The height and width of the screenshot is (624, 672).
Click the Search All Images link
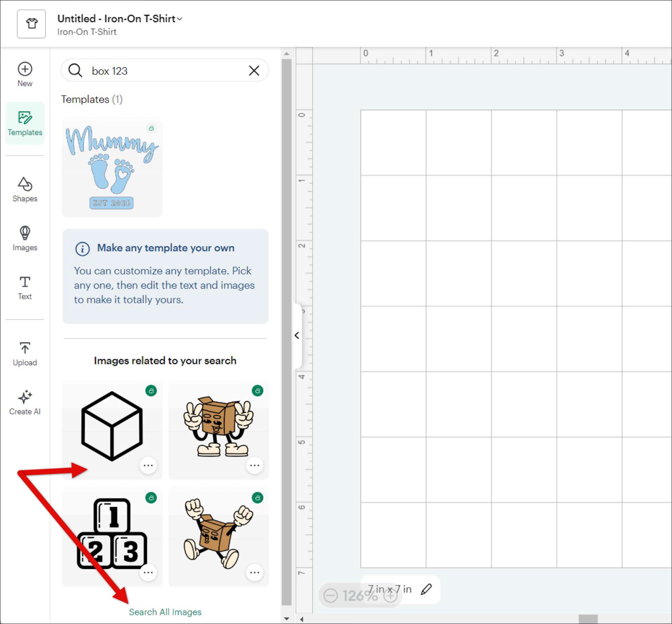[x=165, y=612]
